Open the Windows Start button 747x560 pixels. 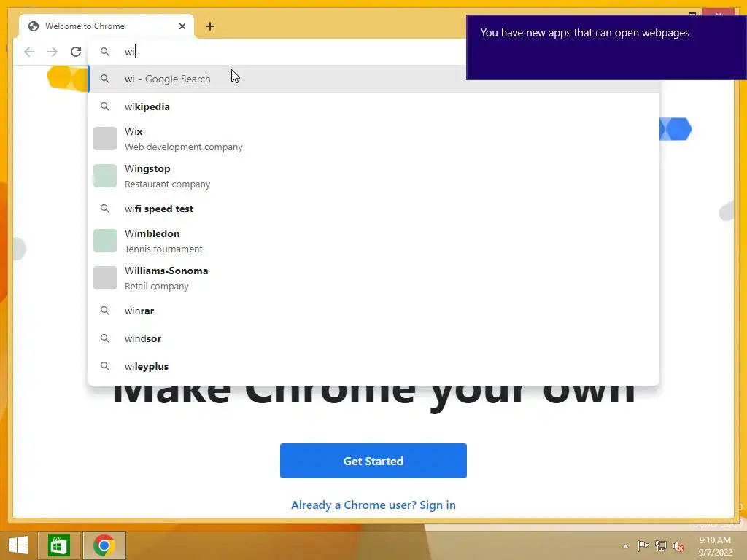coord(18,545)
